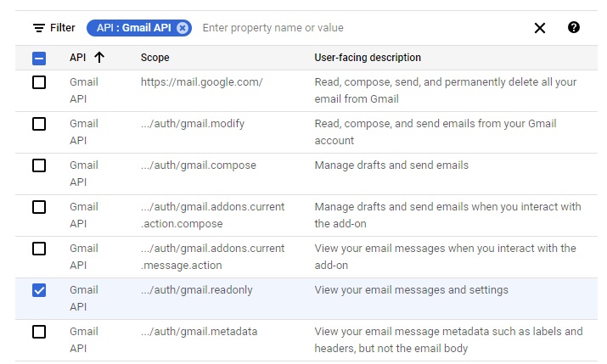This screenshot has height=364, width=607.
Task: Uncheck the gmail.readonly scope checkbox
Action: point(39,290)
